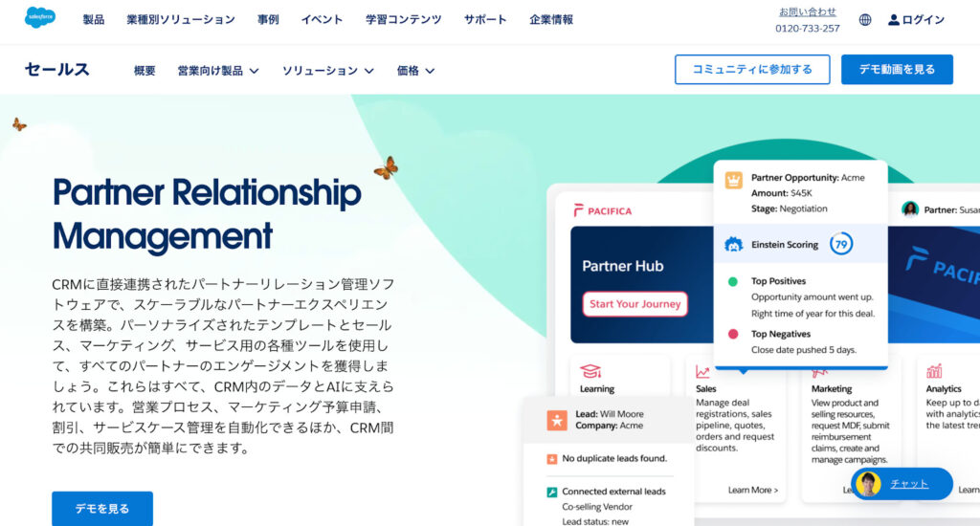Screen dimensions: 980x526
Task: Click the Learning graduation cap icon
Action: click(590, 371)
